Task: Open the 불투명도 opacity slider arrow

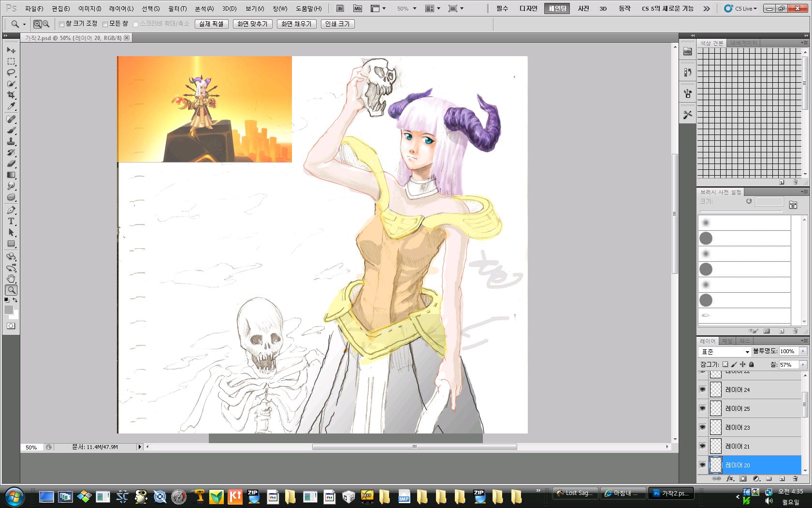Action: pos(803,351)
